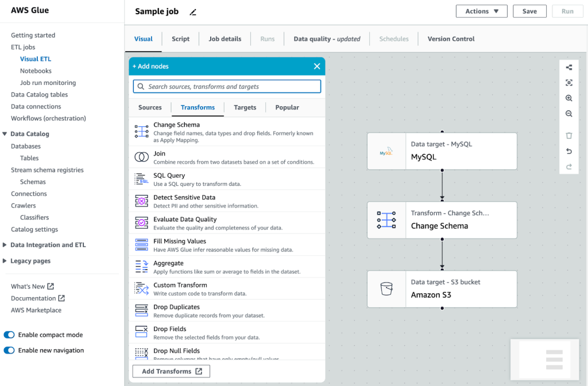Image resolution: width=588 pixels, height=386 pixels.
Task: Open Data connections in sidebar
Action: 36,107
